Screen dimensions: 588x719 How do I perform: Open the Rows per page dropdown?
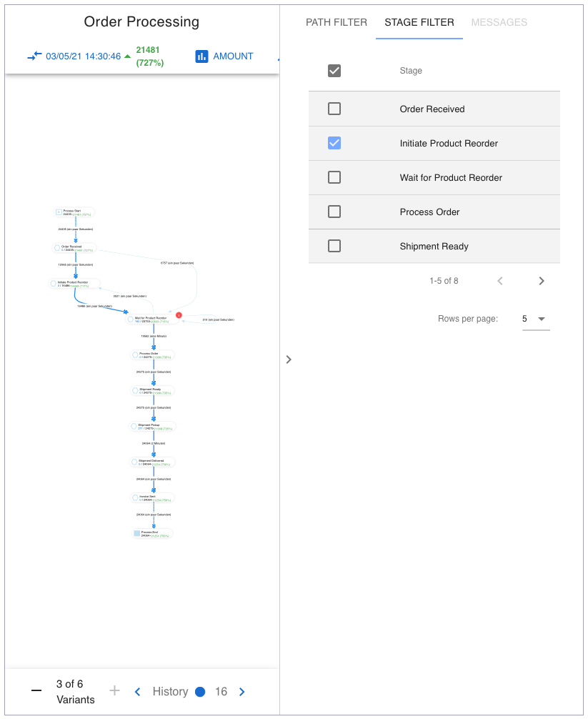pyautogui.click(x=536, y=319)
